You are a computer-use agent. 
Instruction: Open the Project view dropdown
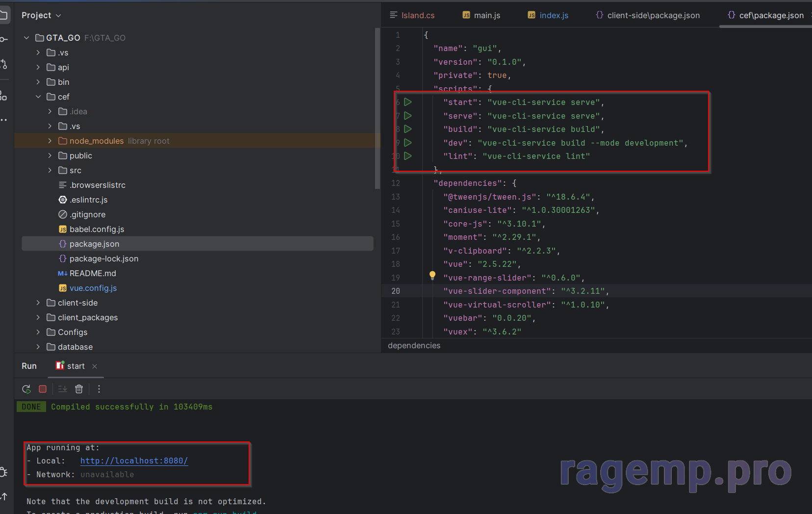(41, 15)
